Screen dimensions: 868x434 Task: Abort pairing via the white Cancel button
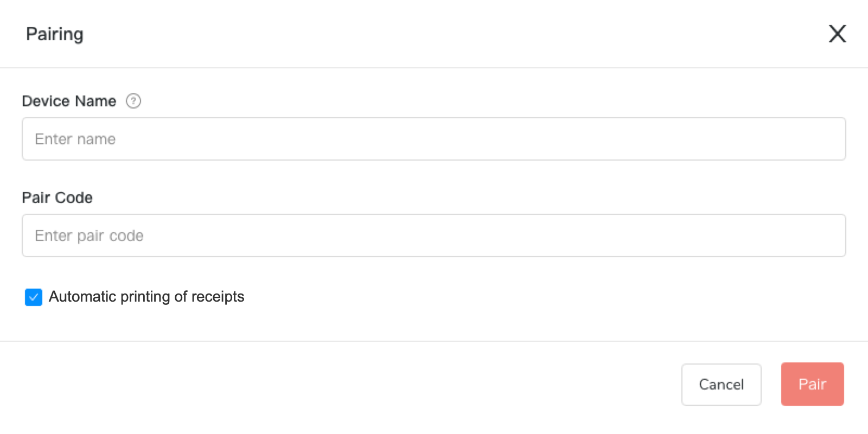[x=722, y=384]
